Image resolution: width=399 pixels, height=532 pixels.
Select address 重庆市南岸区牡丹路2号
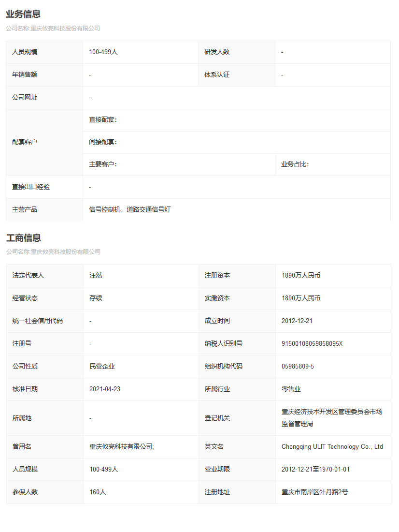click(315, 492)
